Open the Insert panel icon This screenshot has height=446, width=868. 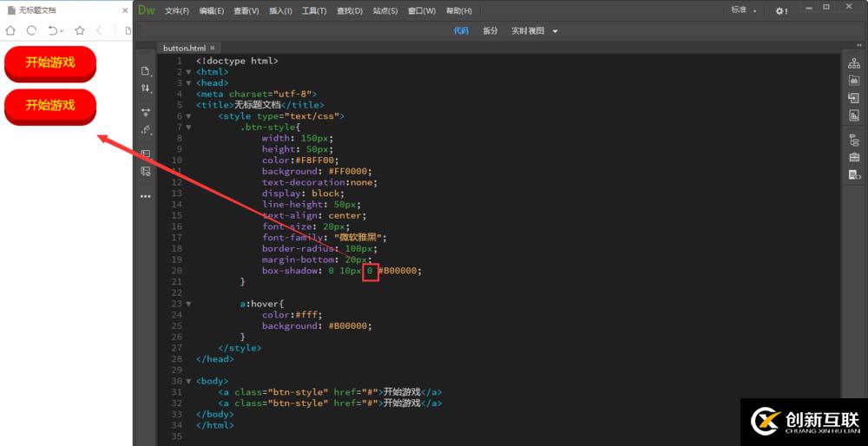pyautogui.click(x=854, y=98)
